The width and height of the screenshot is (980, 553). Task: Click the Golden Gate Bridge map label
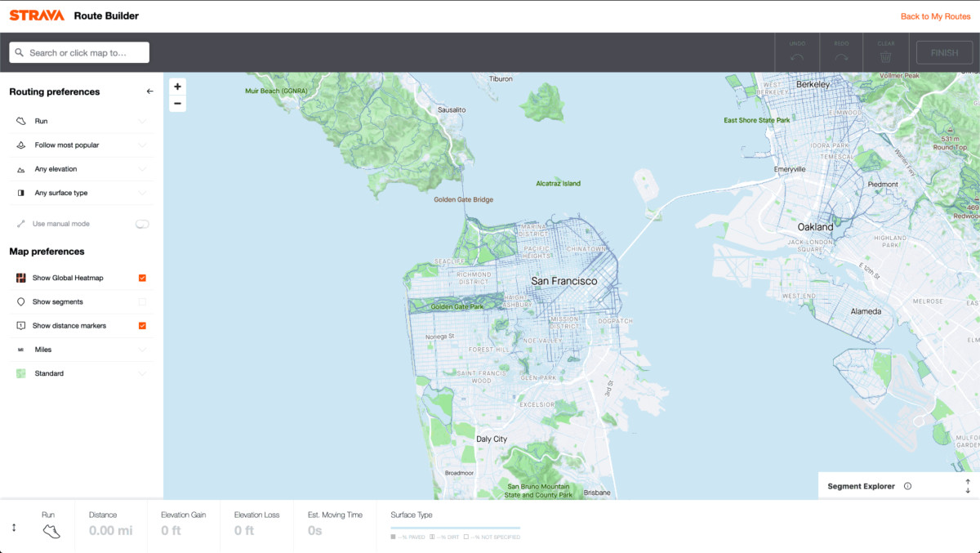463,199
